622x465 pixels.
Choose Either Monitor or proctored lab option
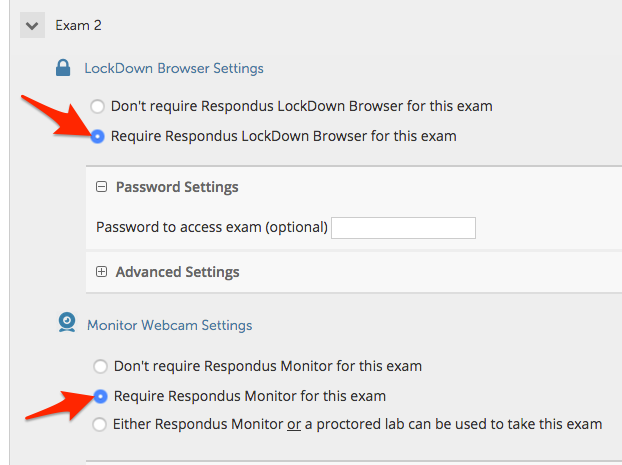pyautogui.click(x=99, y=424)
